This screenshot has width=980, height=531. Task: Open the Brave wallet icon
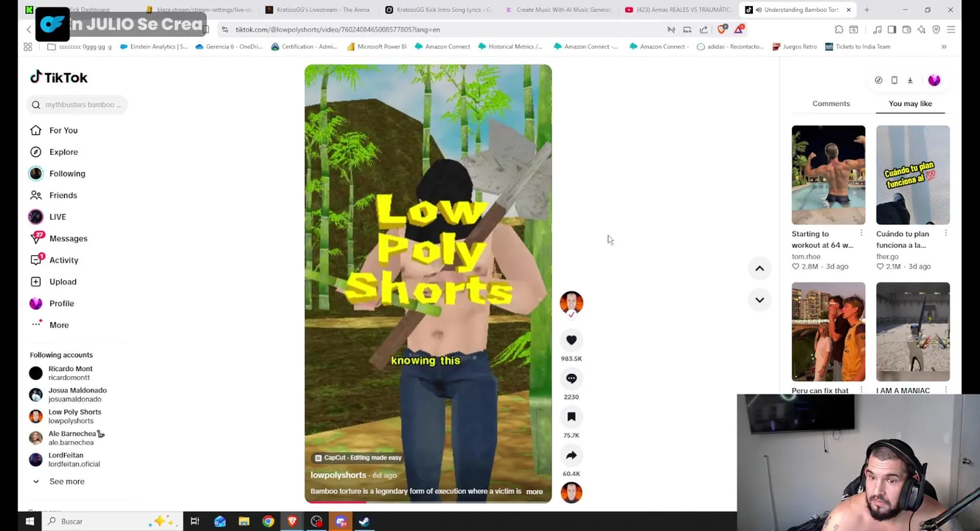(906, 29)
